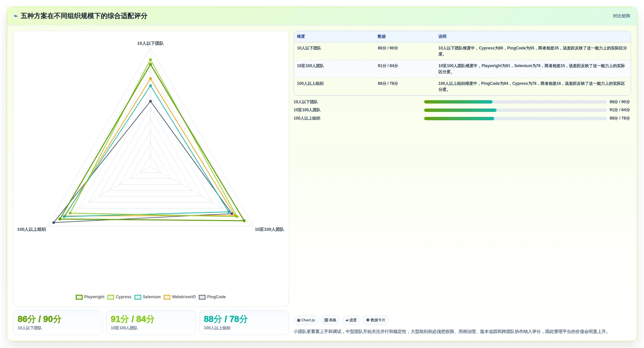
Task: Toggle the PingCode legend item
Action: pos(212,297)
